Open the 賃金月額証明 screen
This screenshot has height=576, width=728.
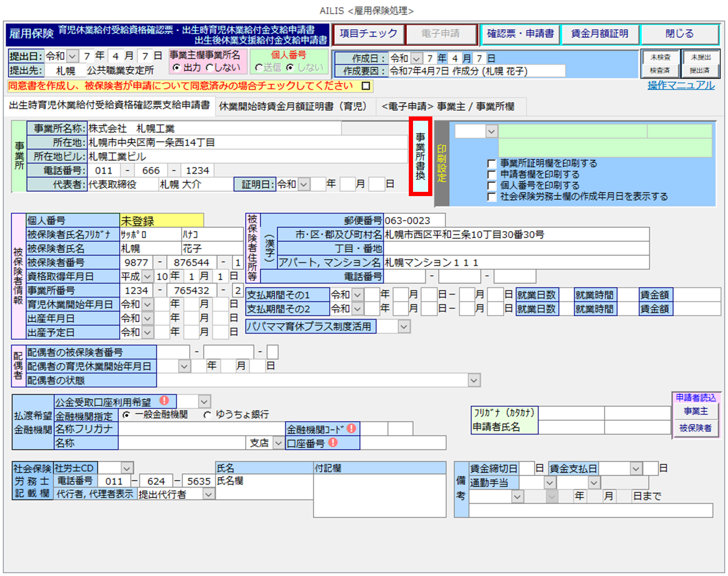(599, 34)
